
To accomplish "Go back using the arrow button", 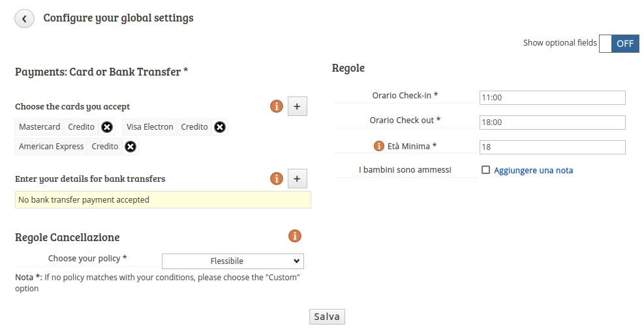I will click(x=24, y=18).
